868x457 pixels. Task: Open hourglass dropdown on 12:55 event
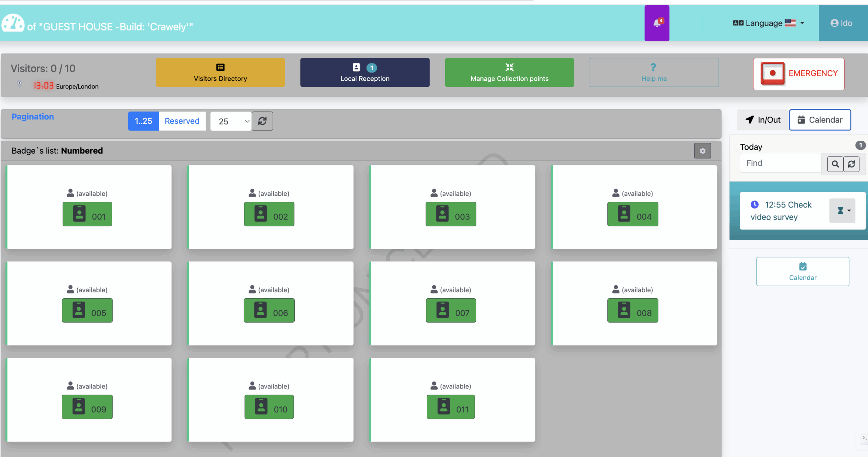[843, 211]
